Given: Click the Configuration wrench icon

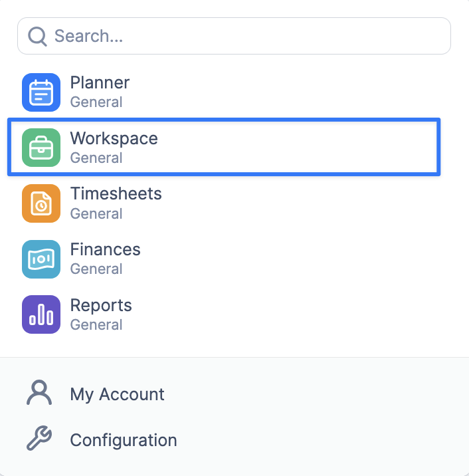Looking at the screenshot, I should (39, 438).
